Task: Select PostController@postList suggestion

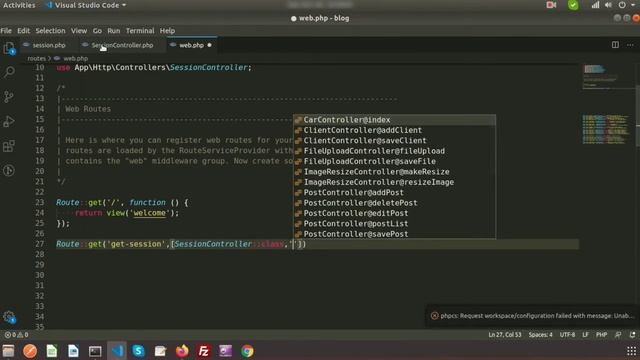Action: (394, 224)
